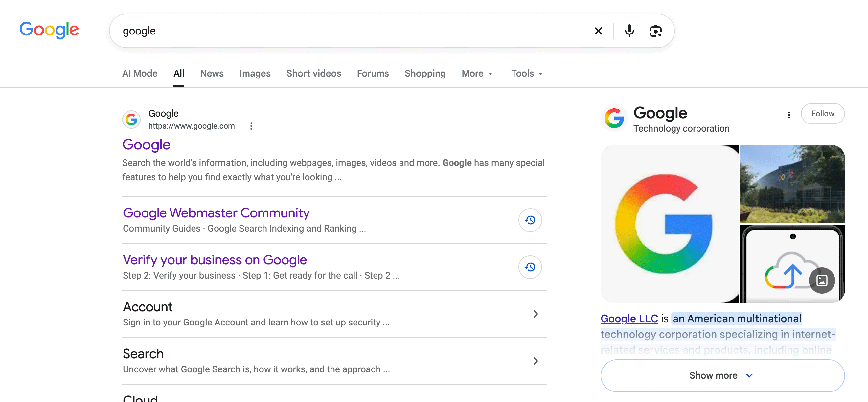Click 'Technology corporation' subtitle text

click(681, 128)
